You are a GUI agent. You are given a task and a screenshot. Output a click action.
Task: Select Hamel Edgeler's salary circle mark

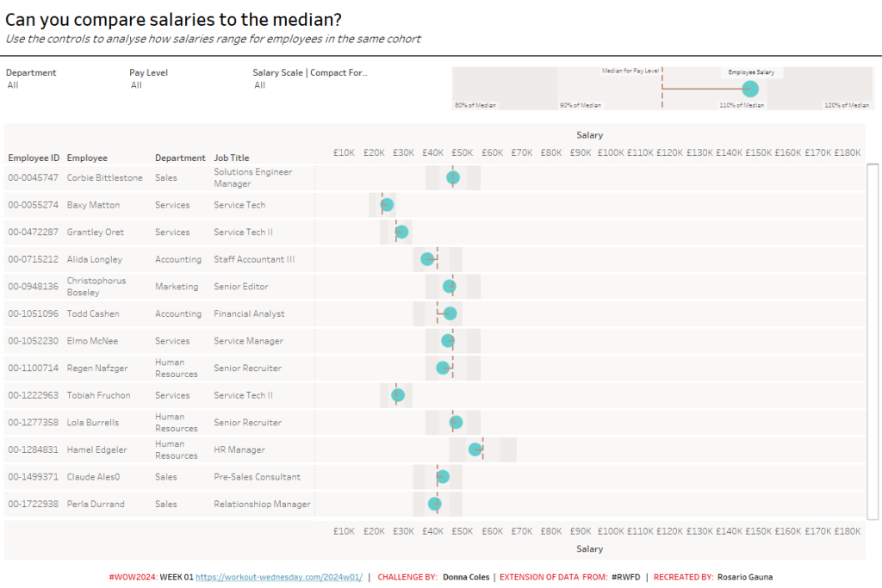475,449
